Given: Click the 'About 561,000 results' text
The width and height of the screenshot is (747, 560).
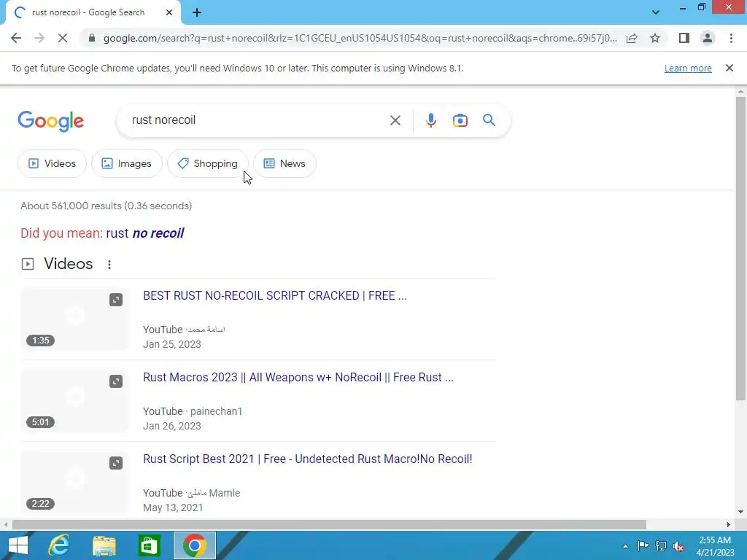Looking at the screenshot, I should point(107,206).
